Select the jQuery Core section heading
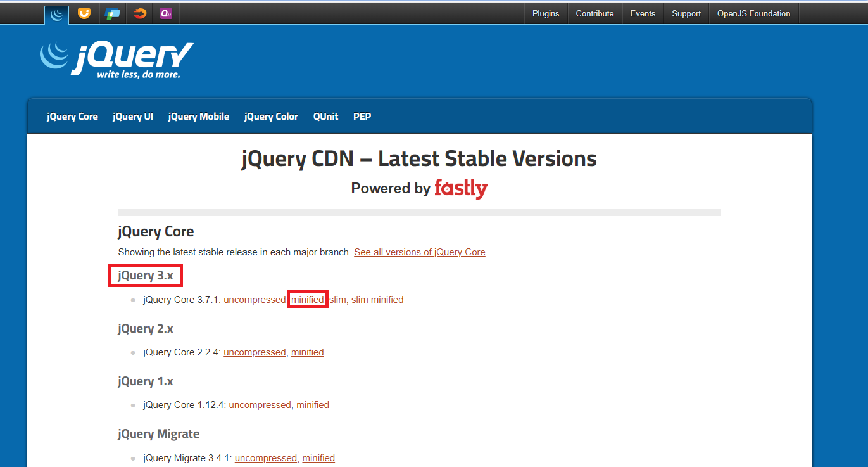 pyautogui.click(x=156, y=232)
